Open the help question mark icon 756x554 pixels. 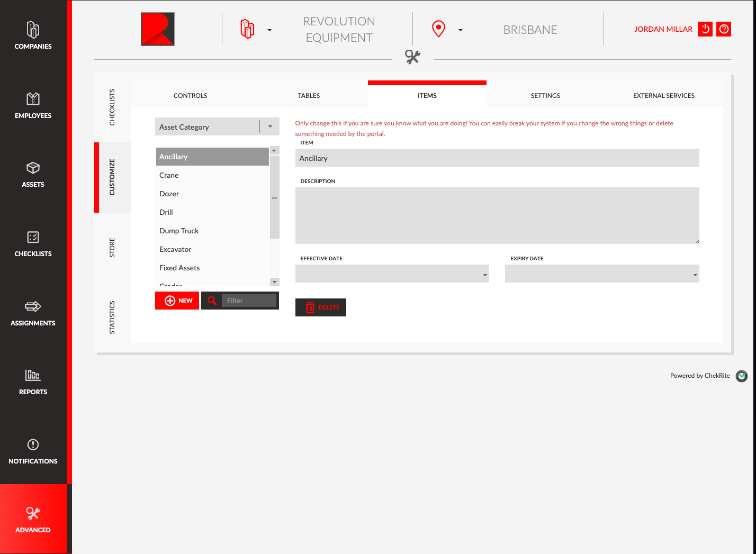tap(724, 29)
